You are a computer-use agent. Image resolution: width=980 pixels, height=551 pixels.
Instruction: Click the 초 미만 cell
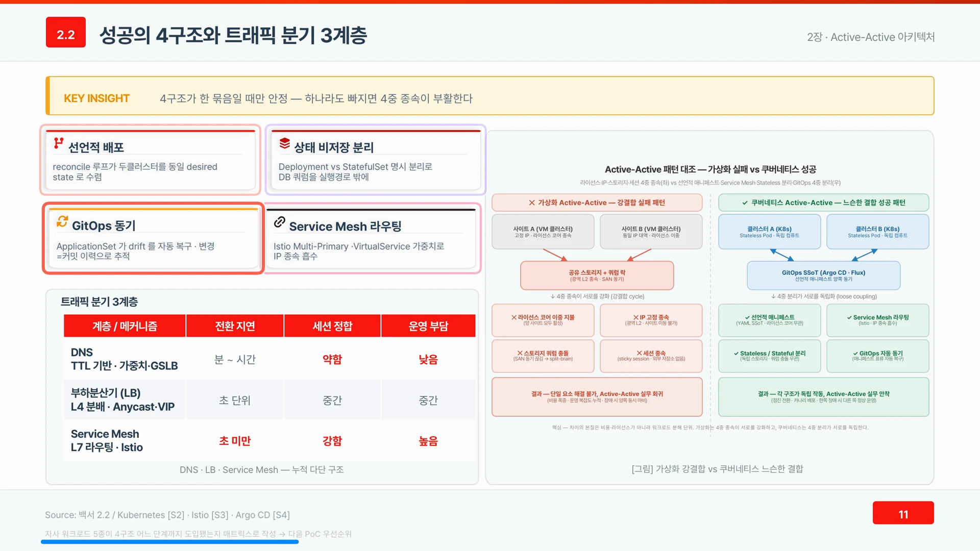point(235,441)
